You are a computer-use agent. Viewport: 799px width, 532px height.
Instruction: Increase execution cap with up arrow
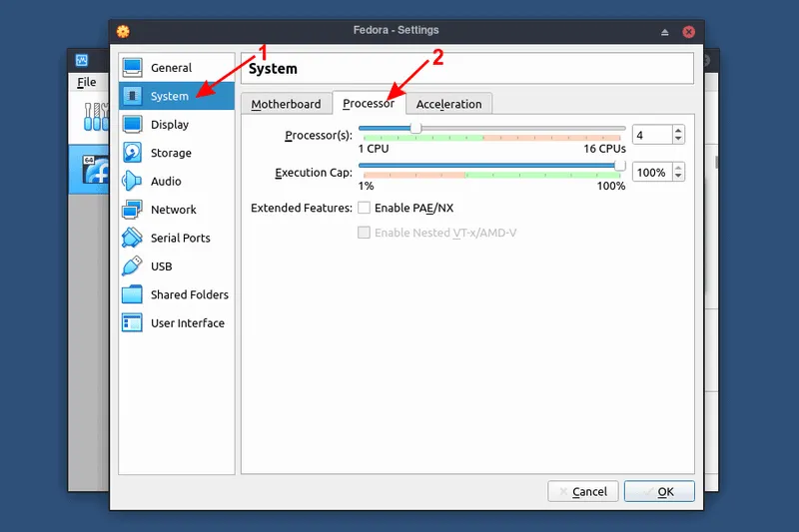coord(678,168)
